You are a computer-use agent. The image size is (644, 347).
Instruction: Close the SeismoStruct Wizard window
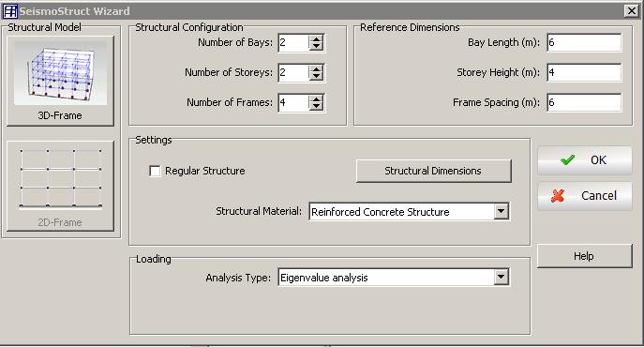click(x=631, y=11)
